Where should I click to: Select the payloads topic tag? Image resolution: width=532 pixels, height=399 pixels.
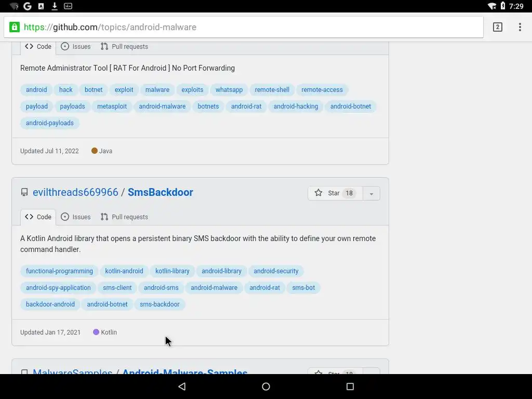click(x=72, y=106)
